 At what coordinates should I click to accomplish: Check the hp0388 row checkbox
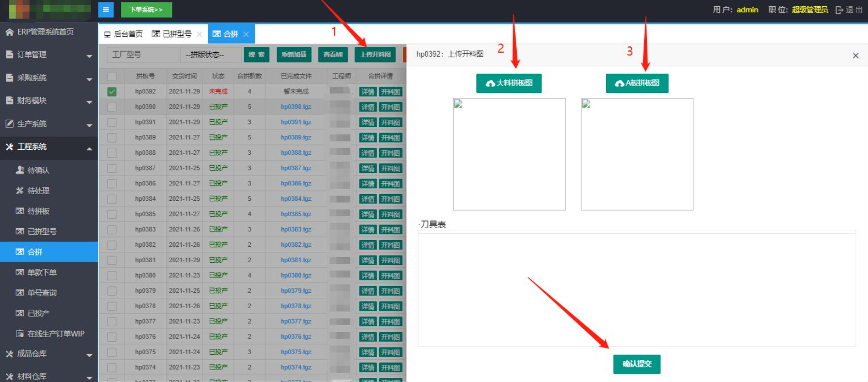[x=112, y=153]
